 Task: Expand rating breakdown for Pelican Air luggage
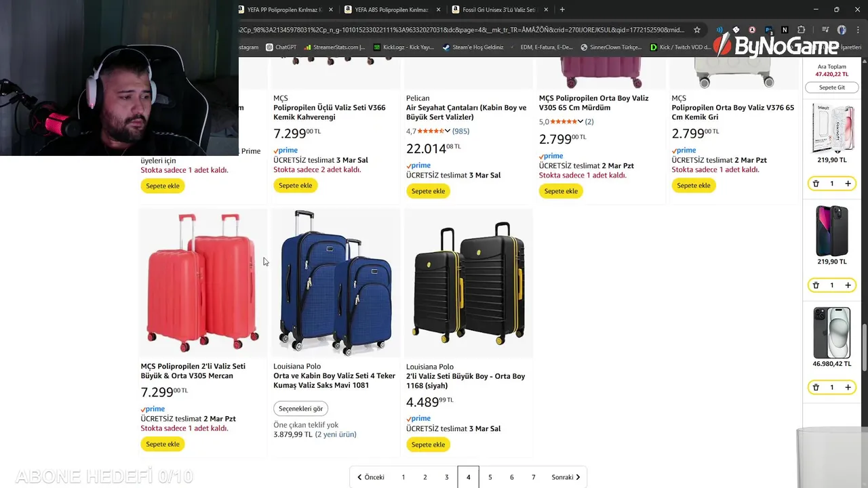[447, 131]
